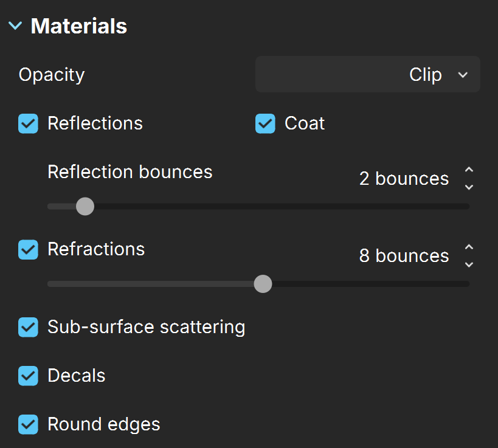
Task: Click the dropdown arrow next to Clip
Action: coord(463,75)
